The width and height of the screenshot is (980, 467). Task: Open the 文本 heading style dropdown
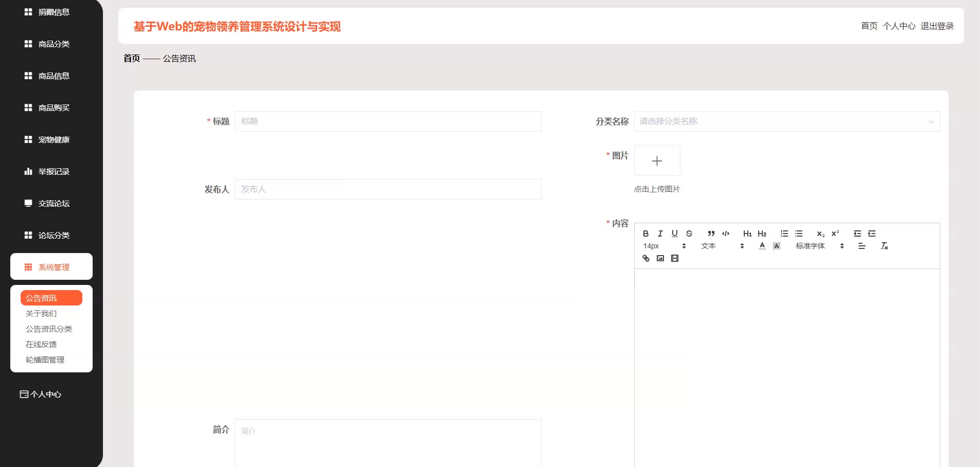point(723,246)
